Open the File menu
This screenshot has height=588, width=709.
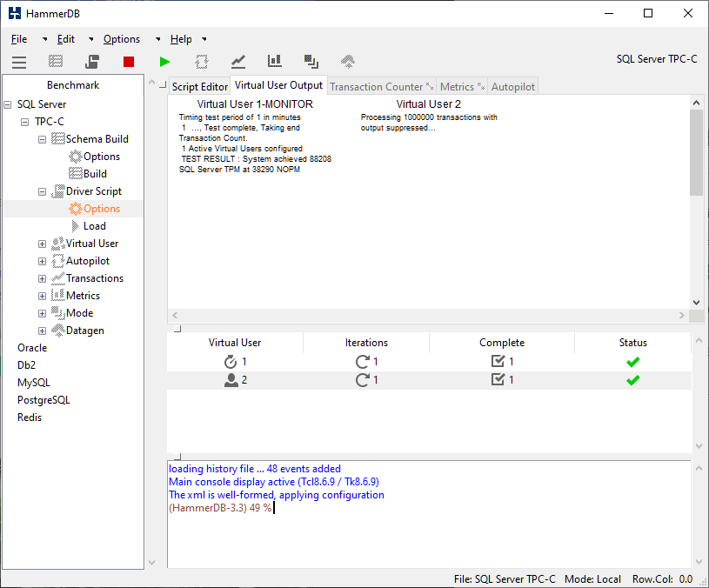tap(19, 39)
